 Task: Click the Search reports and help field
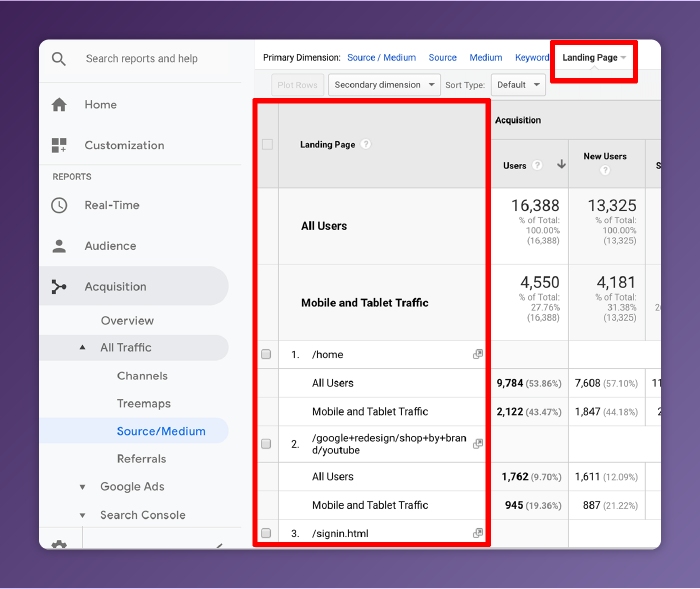pos(142,58)
